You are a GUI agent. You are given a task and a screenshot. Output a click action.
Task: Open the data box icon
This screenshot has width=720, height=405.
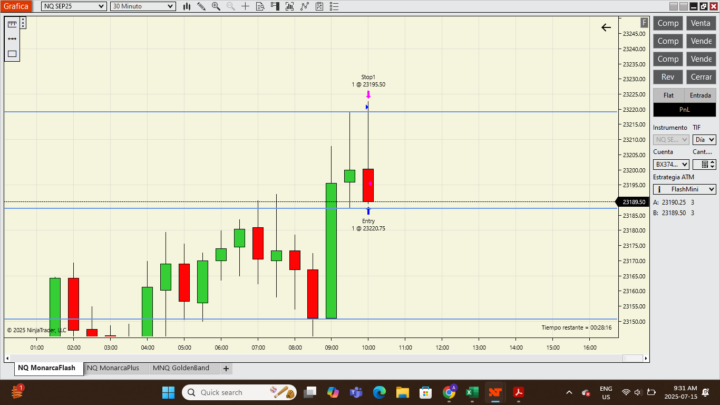click(x=260, y=6)
